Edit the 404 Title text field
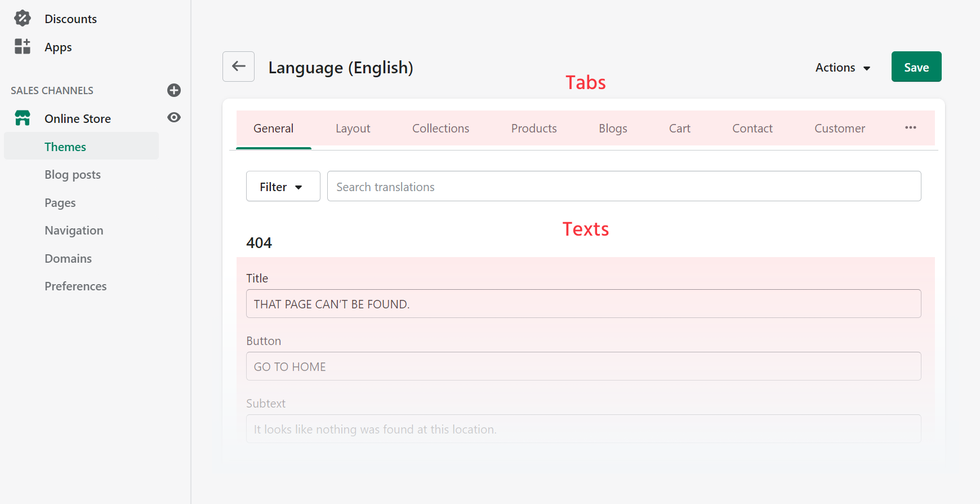980x504 pixels. pos(583,304)
